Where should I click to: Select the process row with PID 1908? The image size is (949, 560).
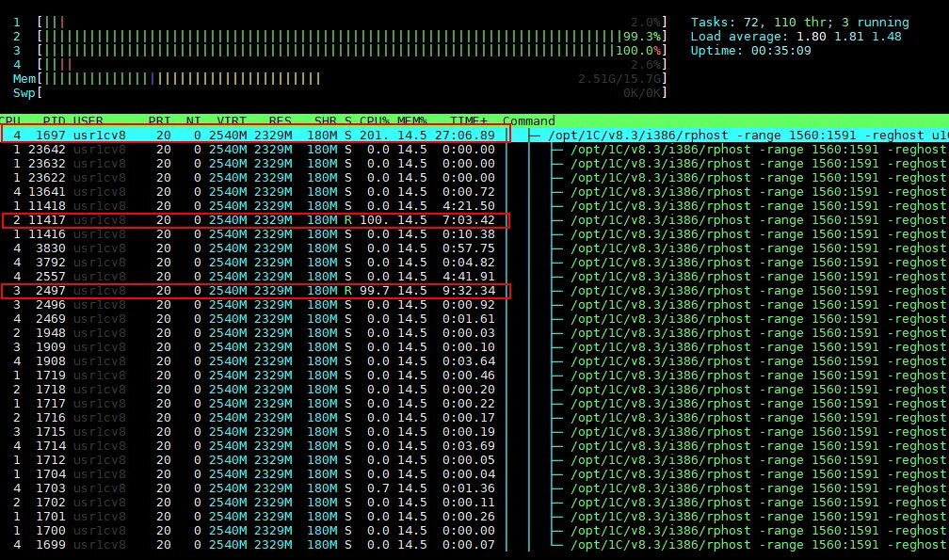point(474,361)
